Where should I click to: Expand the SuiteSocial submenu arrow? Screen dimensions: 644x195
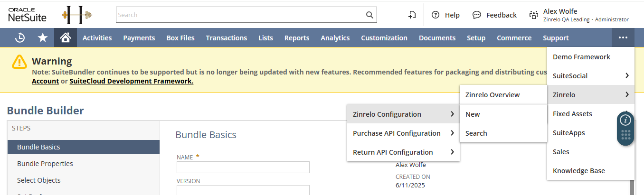pos(627,75)
